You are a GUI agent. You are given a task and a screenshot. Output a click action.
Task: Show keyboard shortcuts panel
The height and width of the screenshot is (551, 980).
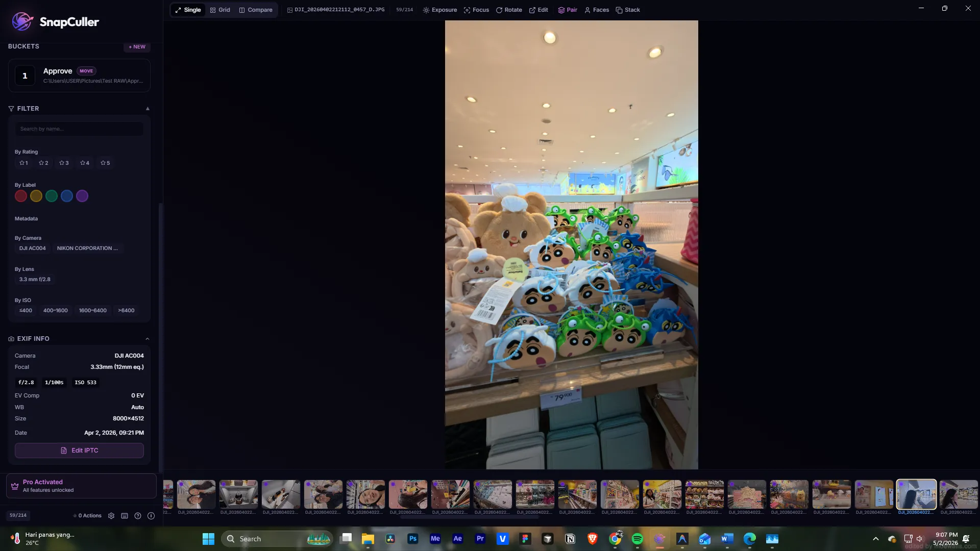(125, 516)
